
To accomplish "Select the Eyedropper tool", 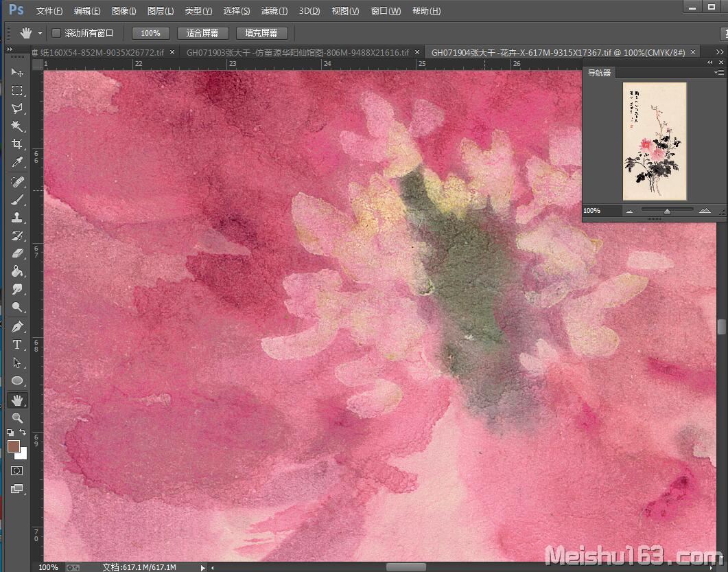I will pos(17,162).
